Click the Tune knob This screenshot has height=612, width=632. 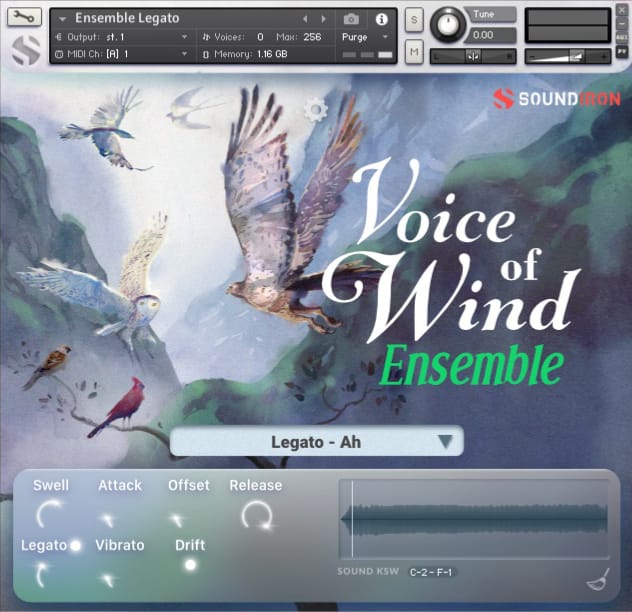(447, 24)
